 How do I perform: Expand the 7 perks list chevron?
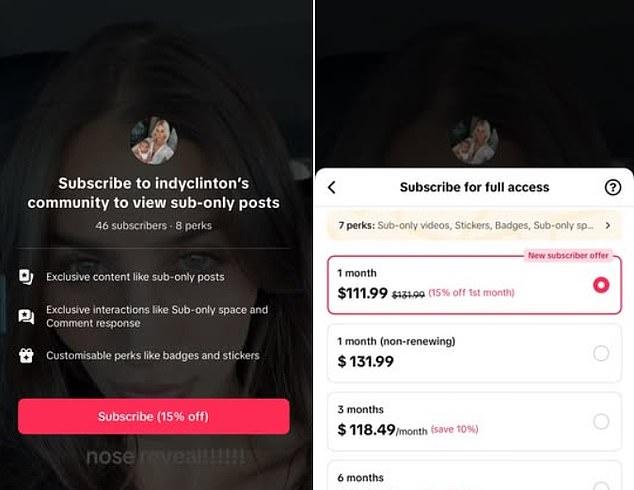pos(608,226)
